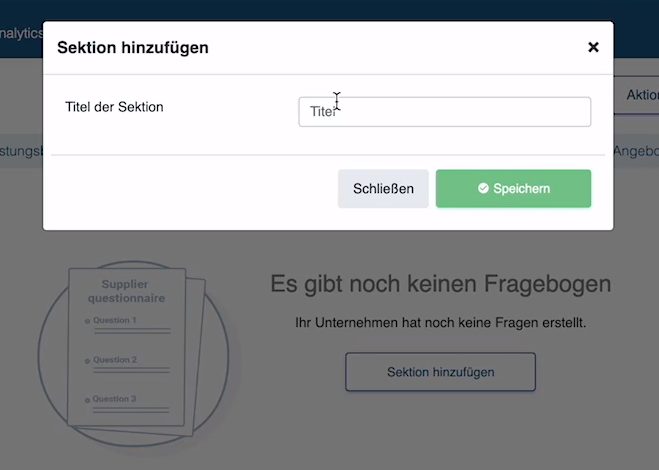The image size is (659, 470).
Task: Open the partially visible Aktionen button
Action: click(x=640, y=95)
